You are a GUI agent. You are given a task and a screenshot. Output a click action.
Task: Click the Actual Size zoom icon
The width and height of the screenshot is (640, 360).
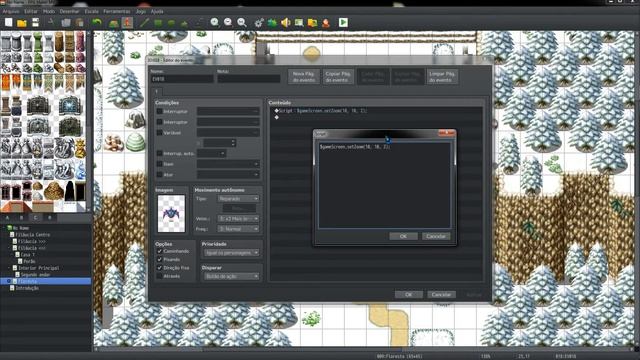242,22
